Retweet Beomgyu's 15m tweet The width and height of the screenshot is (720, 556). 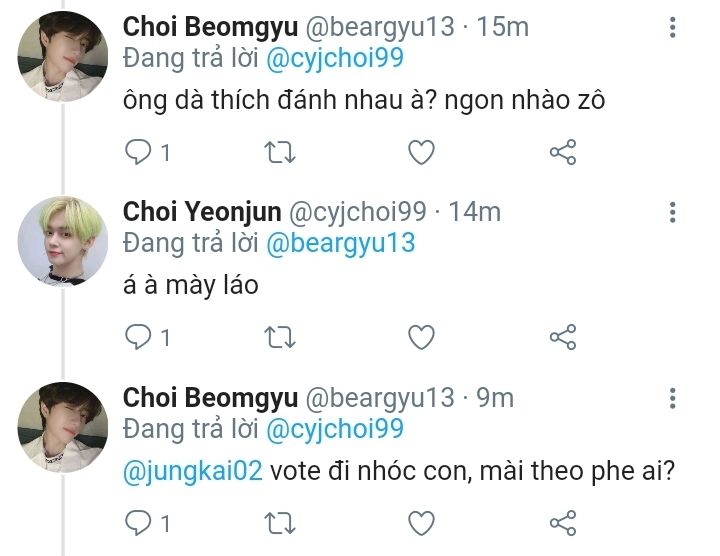(279, 152)
